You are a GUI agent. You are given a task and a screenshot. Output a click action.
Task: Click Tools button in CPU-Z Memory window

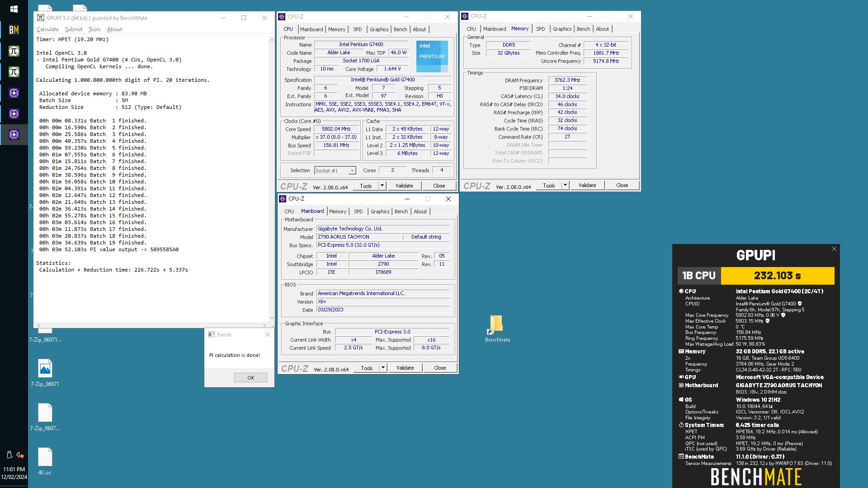click(549, 185)
